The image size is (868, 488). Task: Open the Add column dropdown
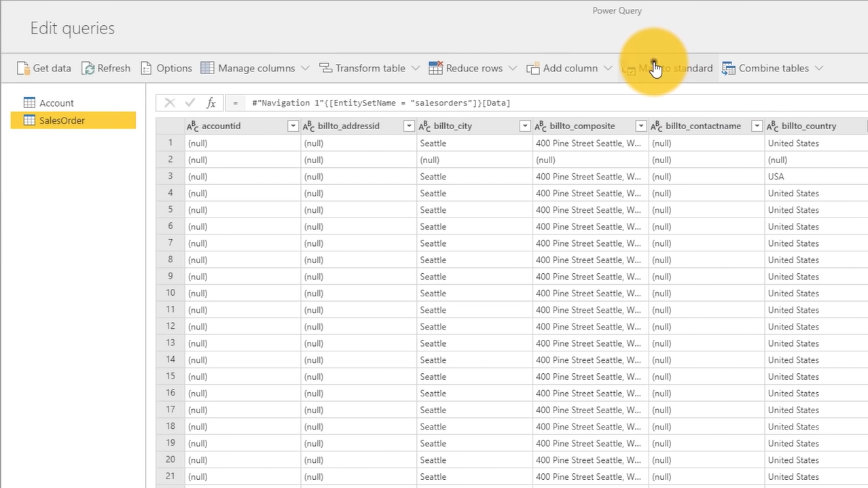point(607,68)
